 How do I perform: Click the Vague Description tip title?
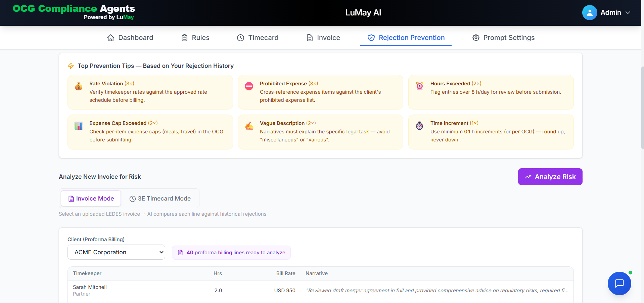282,123
